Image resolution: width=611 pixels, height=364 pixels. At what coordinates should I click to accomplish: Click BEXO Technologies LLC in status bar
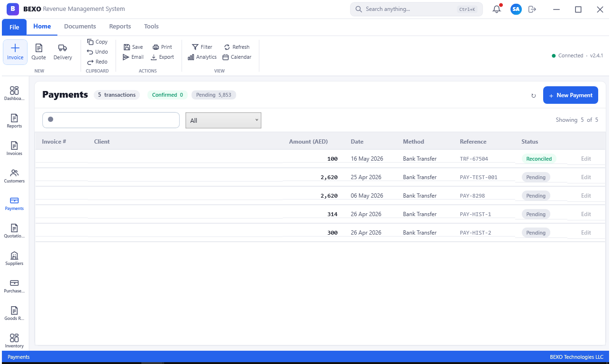click(x=576, y=357)
